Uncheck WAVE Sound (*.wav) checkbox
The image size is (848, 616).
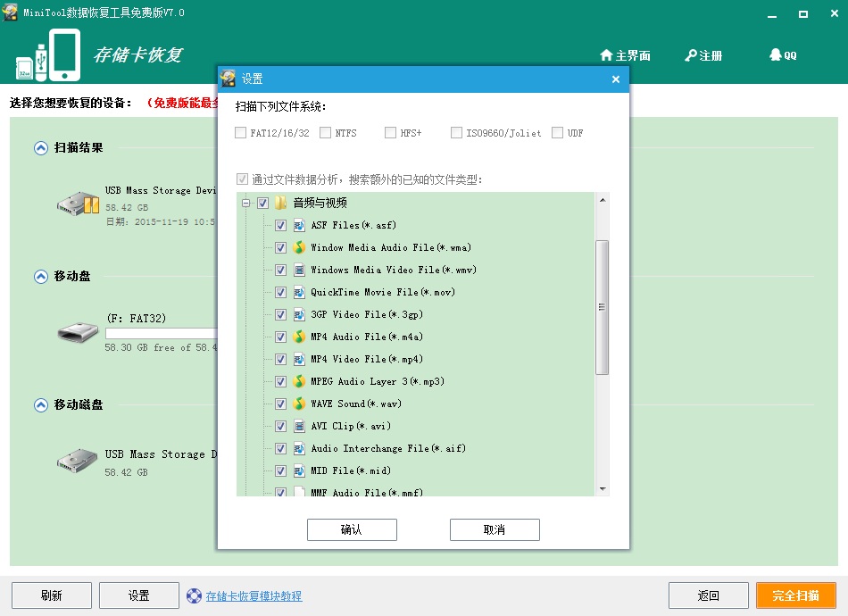coord(280,404)
